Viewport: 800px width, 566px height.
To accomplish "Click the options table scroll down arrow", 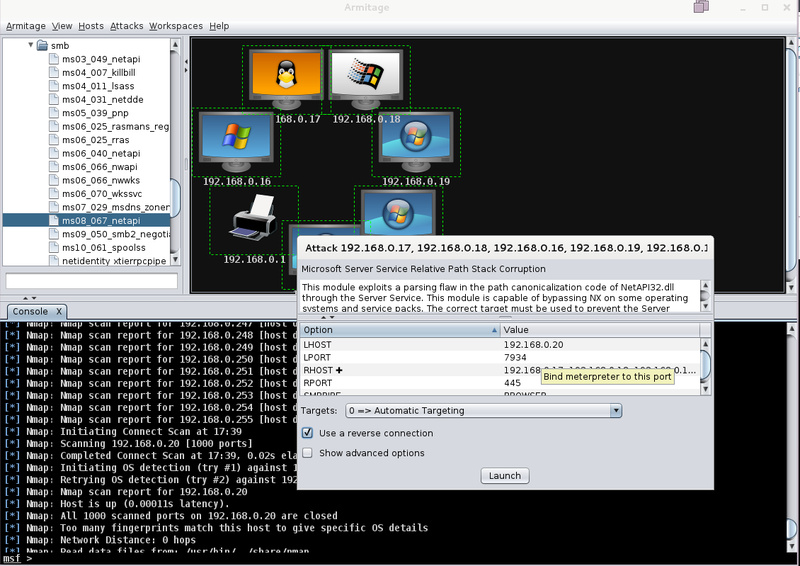I will pos(705,389).
